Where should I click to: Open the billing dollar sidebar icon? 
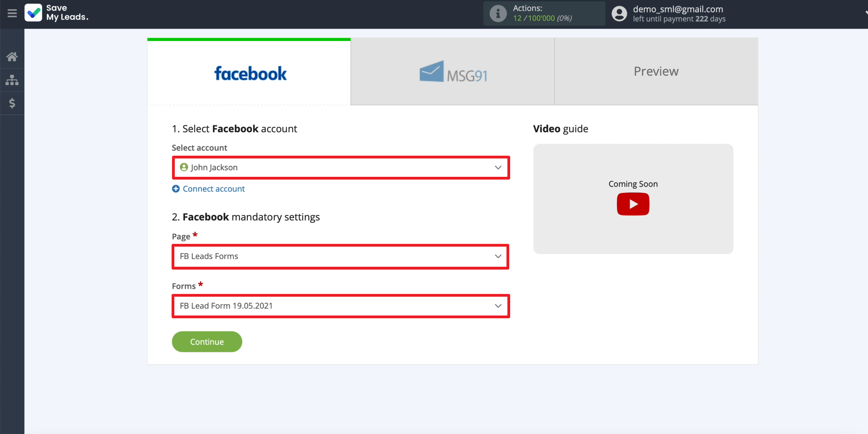(x=12, y=103)
